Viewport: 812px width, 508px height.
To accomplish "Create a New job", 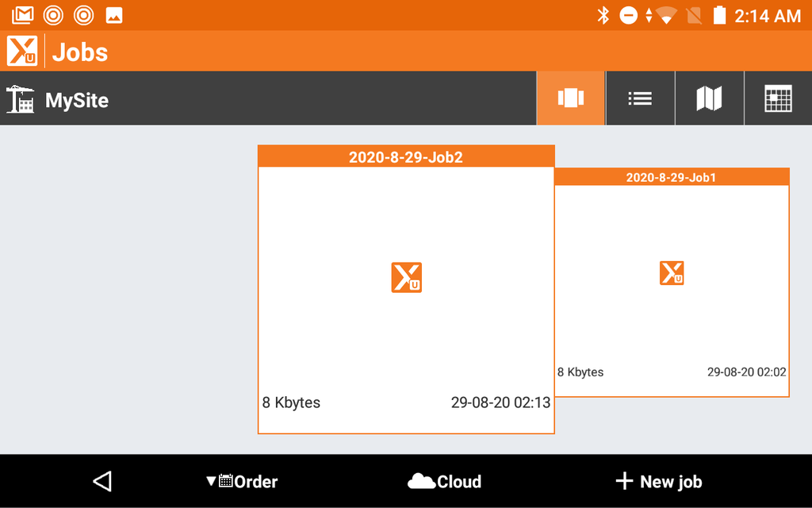I will pyautogui.click(x=659, y=481).
